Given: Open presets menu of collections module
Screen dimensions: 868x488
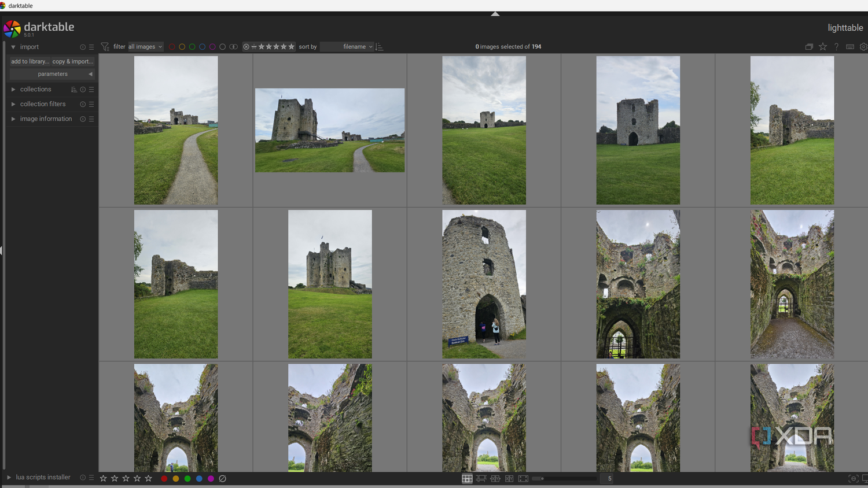Looking at the screenshot, I should (x=91, y=89).
